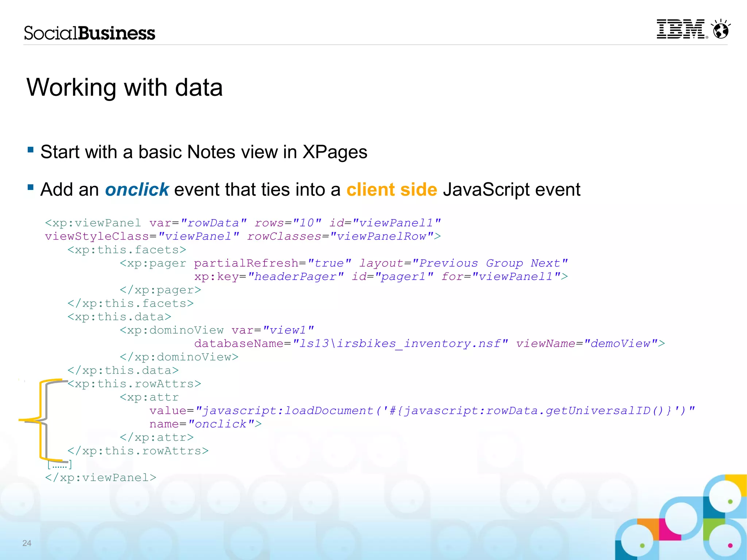747x560 pixels.
Task: Click the "</xp:this.rowAttrs>" closing tag
Action: coord(138,451)
